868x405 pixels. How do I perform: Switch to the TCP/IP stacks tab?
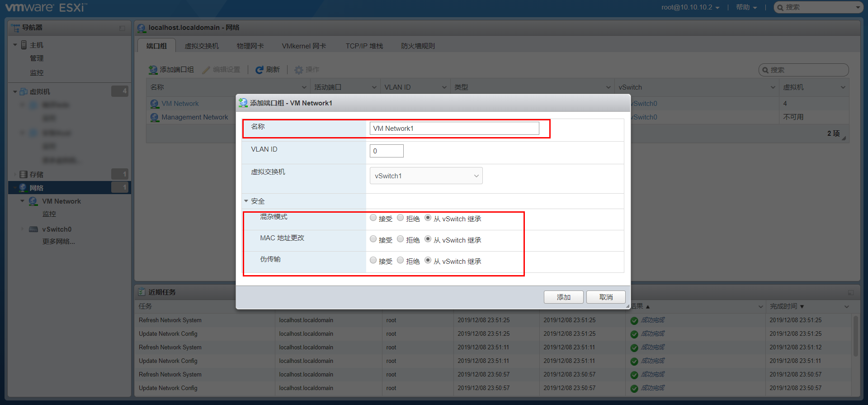[x=364, y=46]
